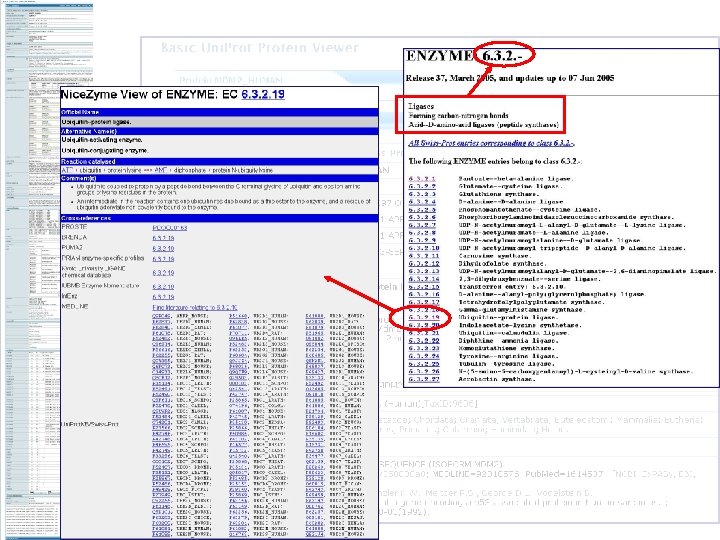
Task: Open the PROSITE cross-reference link
Action: pyautogui.click(x=169, y=228)
